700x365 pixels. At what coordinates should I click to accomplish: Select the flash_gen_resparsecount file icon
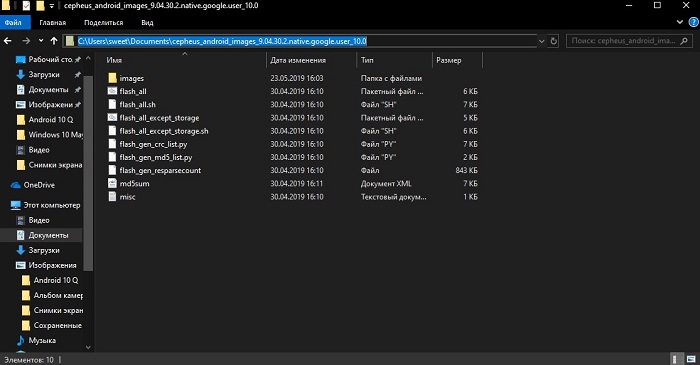[x=112, y=170]
